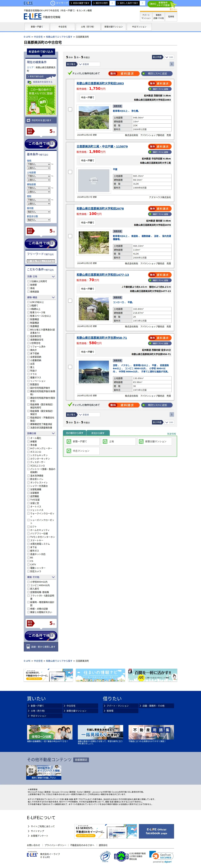The width and height of the screenshot is (201, 868).
Task: Collapse the 交通・立地 filter section
Action: [x=41, y=276]
